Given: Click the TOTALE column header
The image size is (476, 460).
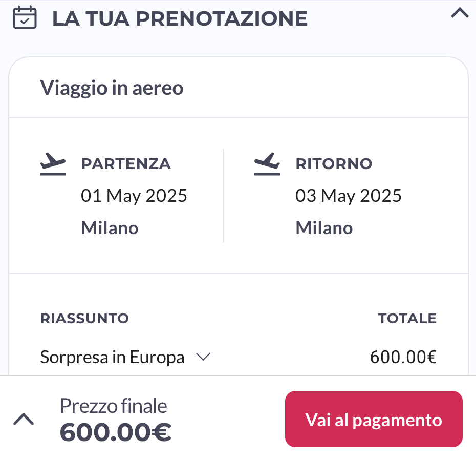Looking at the screenshot, I should [407, 319].
